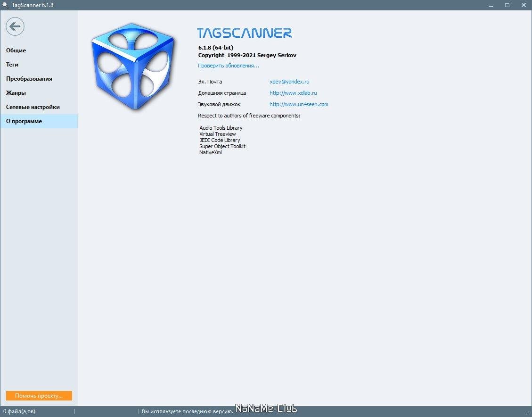Click the TAGSCANNER wordmark heading
This screenshot has height=417, width=532.
pos(244,33)
